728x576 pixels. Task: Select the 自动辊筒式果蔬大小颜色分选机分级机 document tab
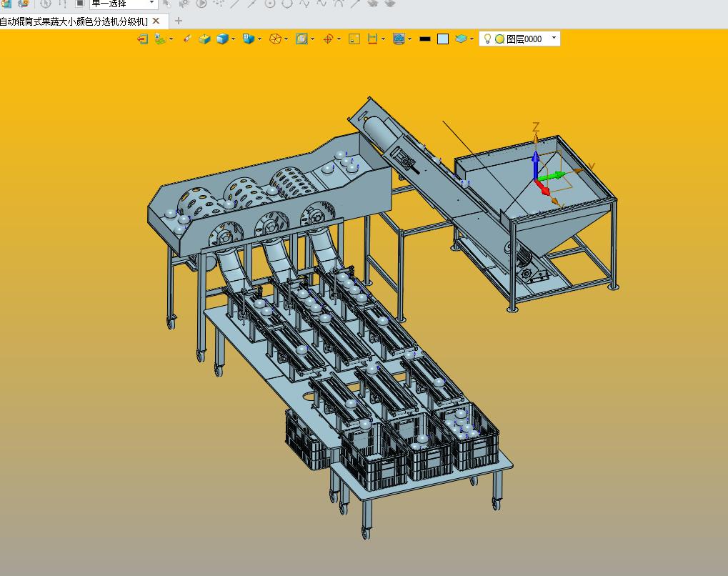click(x=74, y=21)
